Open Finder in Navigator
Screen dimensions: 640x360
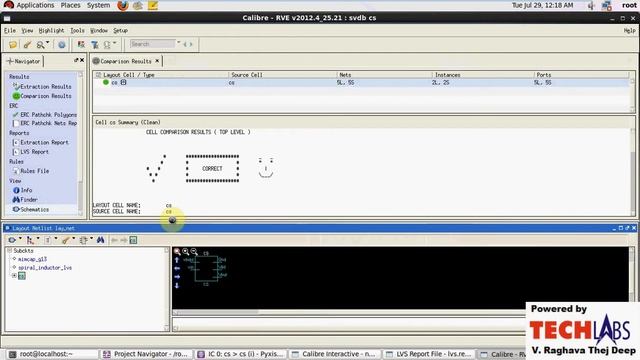coord(25,200)
